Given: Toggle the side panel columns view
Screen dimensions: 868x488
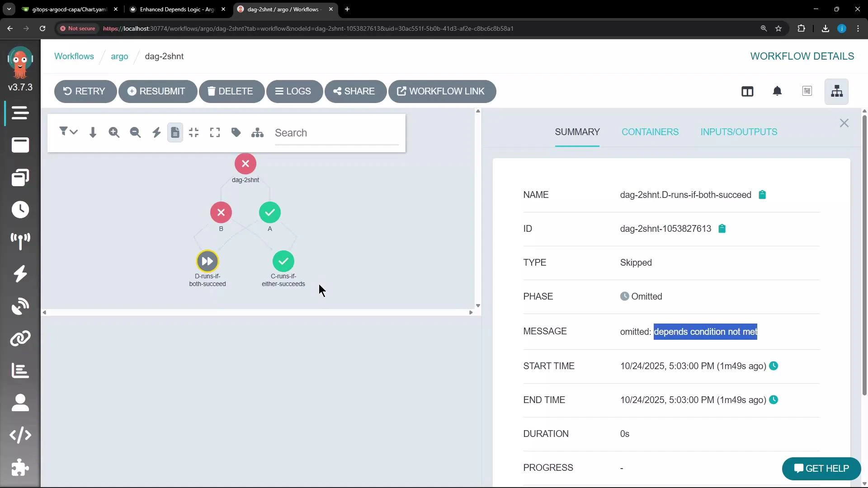Looking at the screenshot, I should point(747,91).
